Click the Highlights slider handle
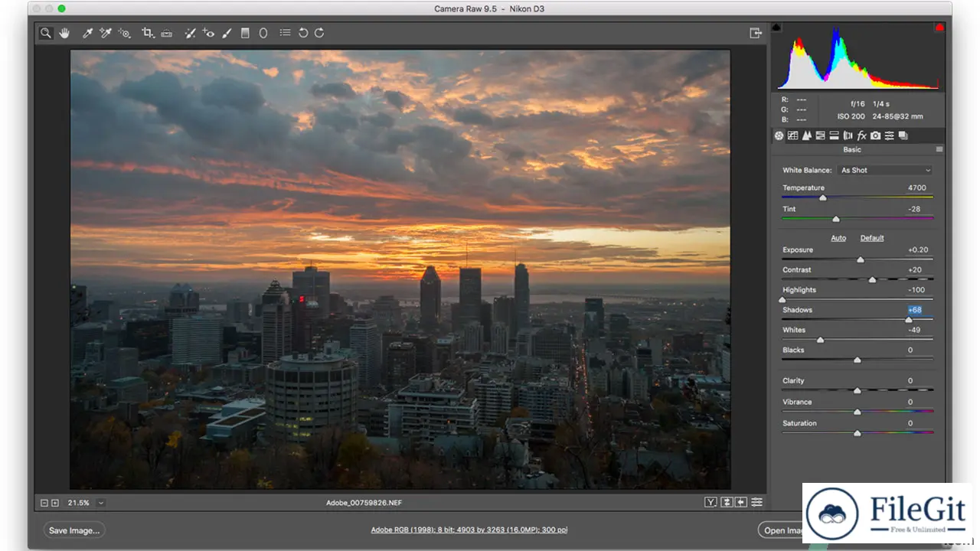 (x=782, y=300)
